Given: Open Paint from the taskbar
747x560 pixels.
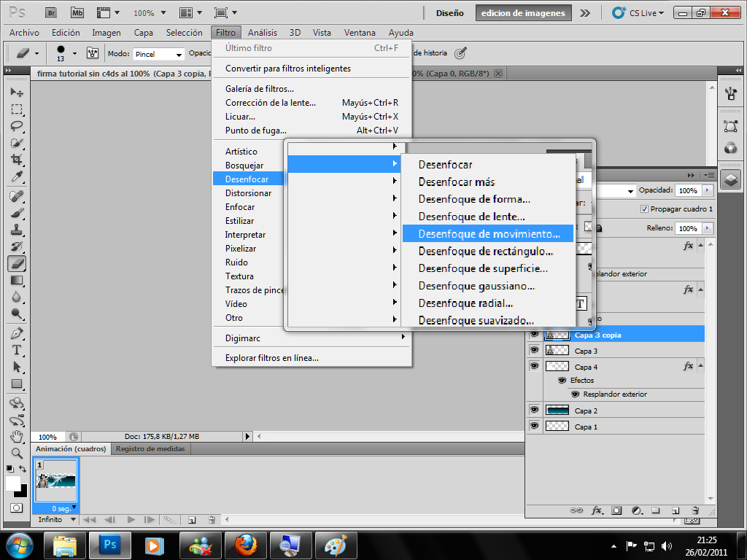Looking at the screenshot, I should 336,545.
